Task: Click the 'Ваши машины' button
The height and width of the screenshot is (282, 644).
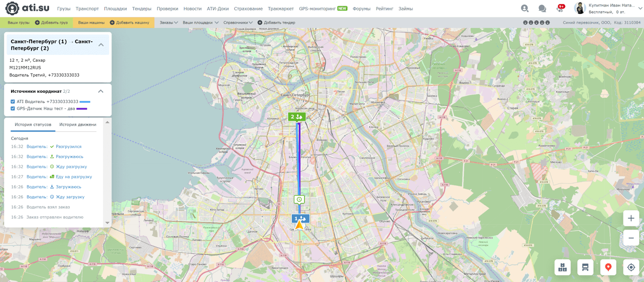Action: click(x=91, y=22)
